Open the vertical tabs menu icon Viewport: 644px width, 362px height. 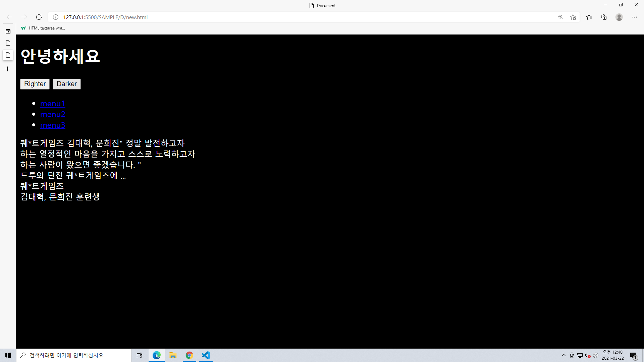(x=8, y=32)
